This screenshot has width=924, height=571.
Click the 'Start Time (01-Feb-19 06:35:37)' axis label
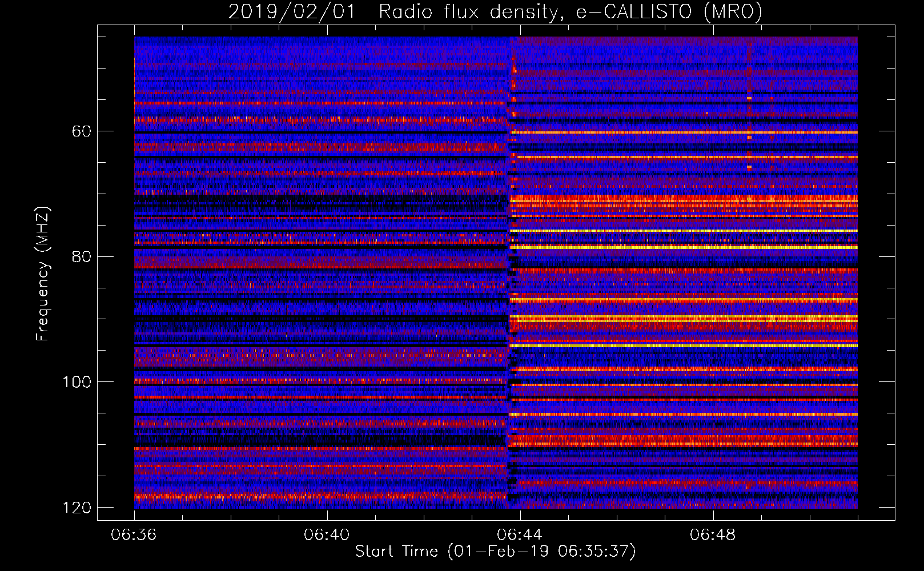coord(495,552)
